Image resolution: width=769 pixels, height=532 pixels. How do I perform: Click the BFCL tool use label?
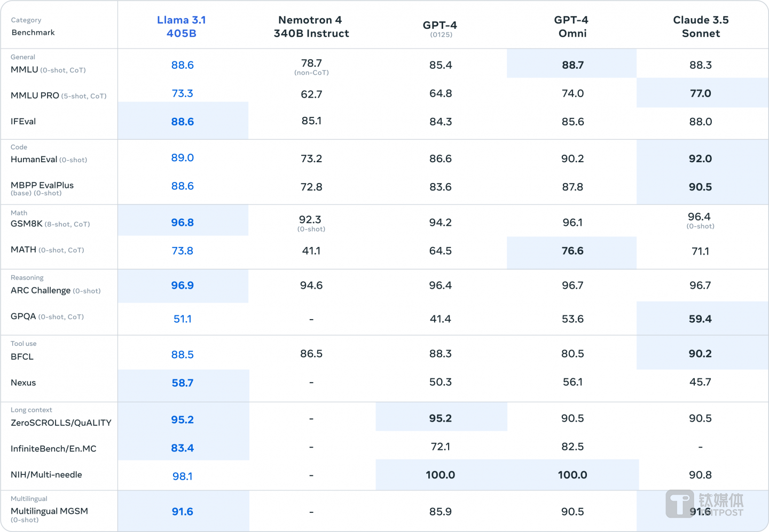(22, 357)
